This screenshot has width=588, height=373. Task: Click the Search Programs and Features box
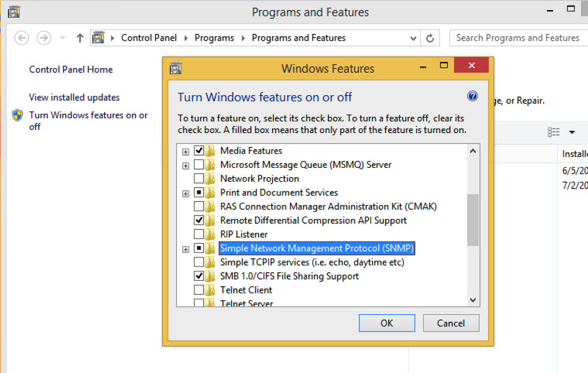519,38
